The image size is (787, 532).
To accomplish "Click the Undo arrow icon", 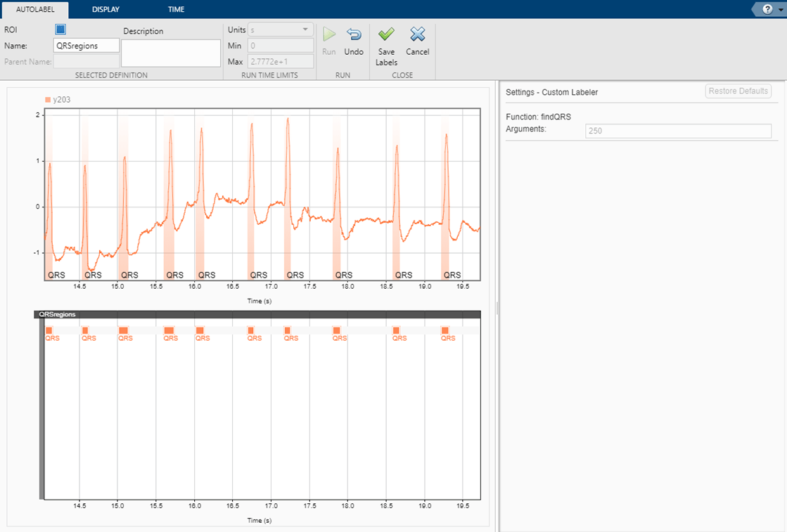I will pos(354,34).
